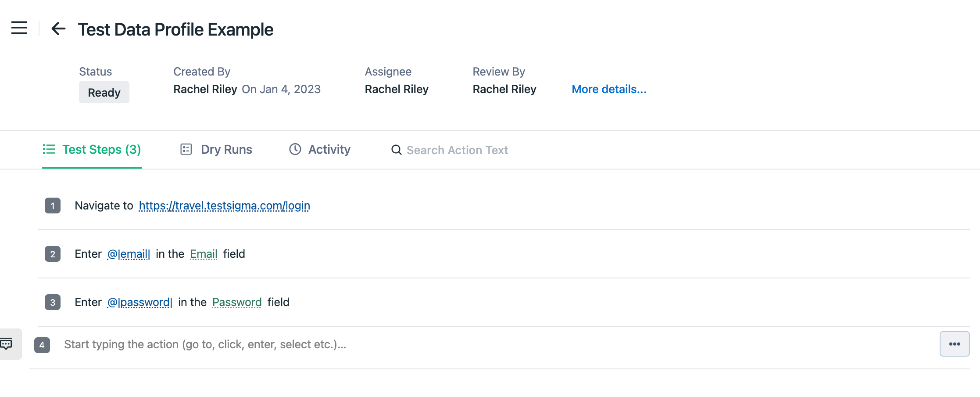Click the 'Navigate to' step text
980x397 pixels.
[x=104, y=206]
